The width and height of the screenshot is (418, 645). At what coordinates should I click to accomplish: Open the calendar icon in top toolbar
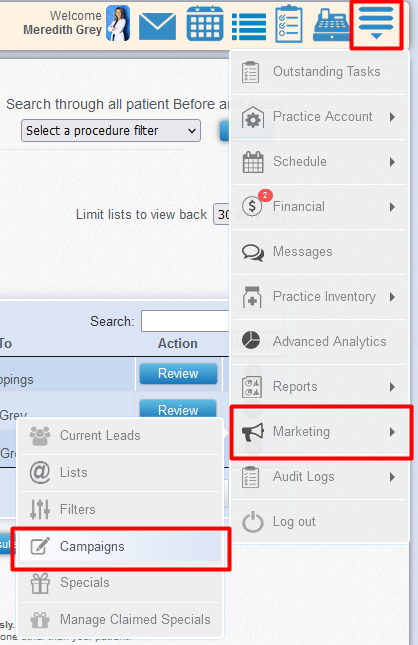[x=205, y=23]
